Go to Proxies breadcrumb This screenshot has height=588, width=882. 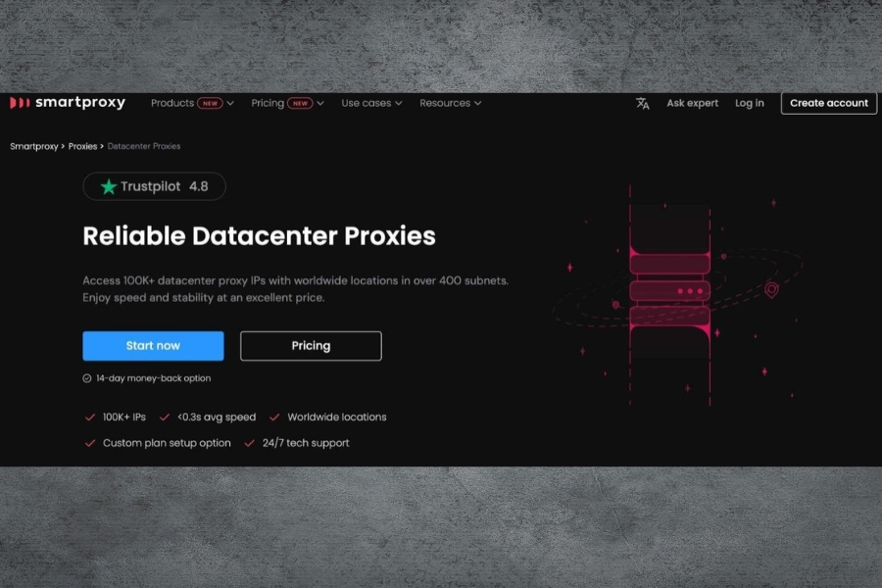pyautogui.click(x=82, y=146)
